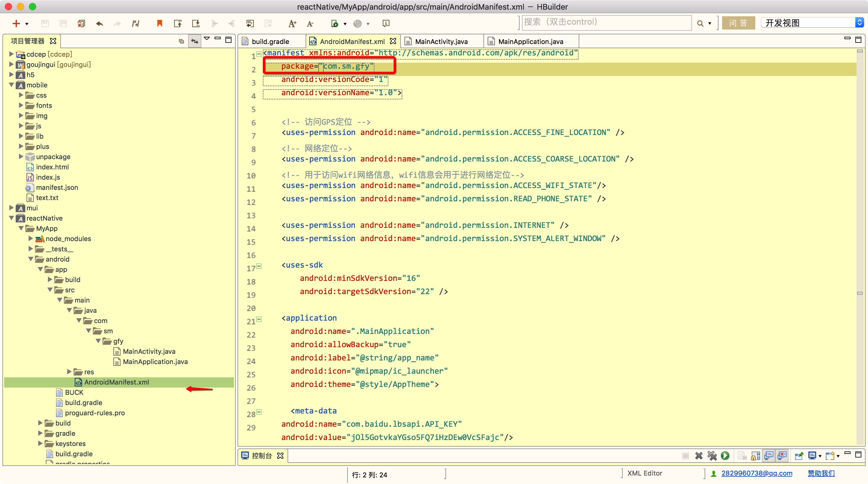Image resolution: width=868 pixels, height=484 pixels.
Task: Toggle word wrap toolbar icon
Action: pos(250,23)
